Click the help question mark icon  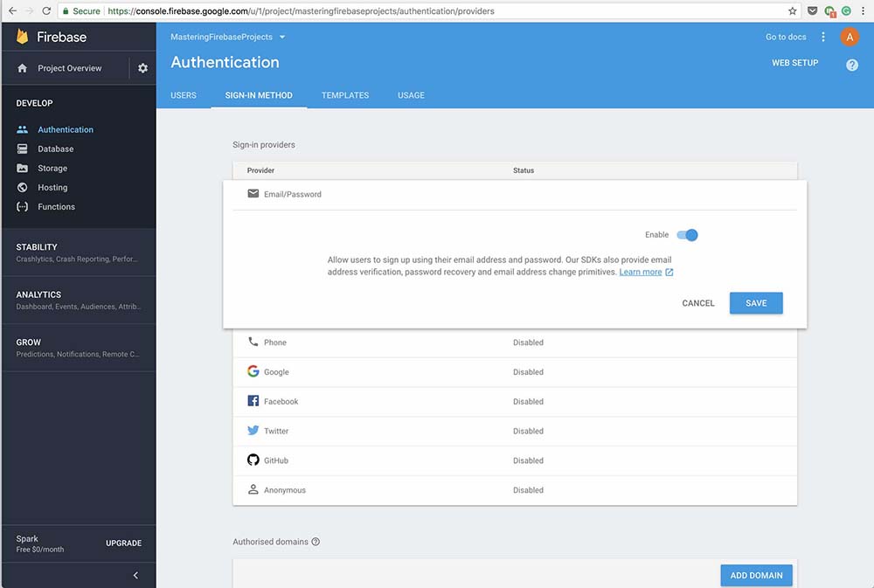[851, 65]
